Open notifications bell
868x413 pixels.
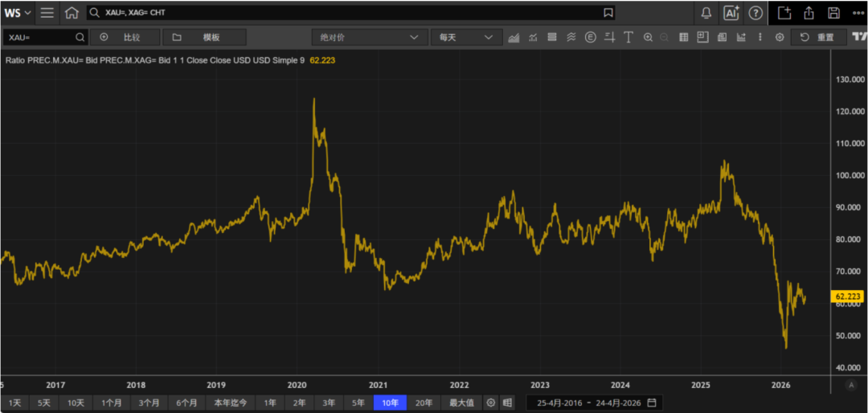[x=706, y=13]
